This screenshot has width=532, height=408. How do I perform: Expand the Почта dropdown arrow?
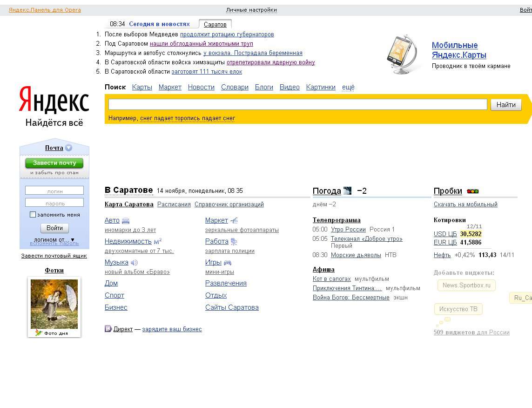point(69,148)
